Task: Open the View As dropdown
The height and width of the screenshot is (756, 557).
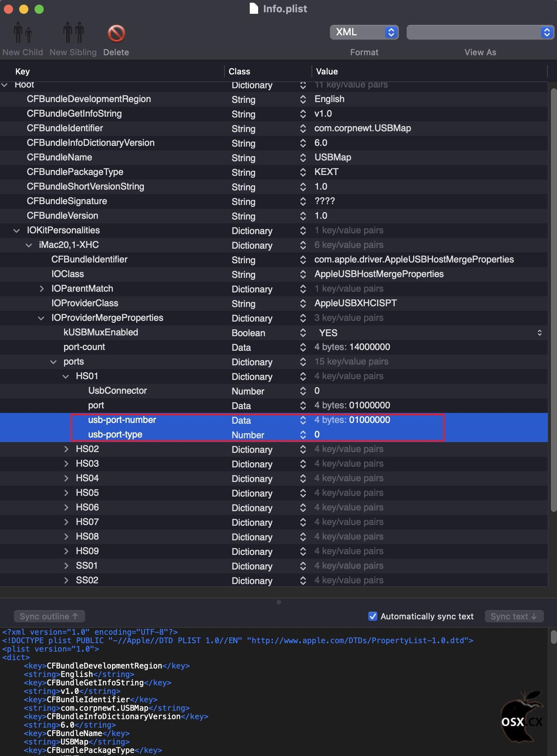Action: pos(480,32)
